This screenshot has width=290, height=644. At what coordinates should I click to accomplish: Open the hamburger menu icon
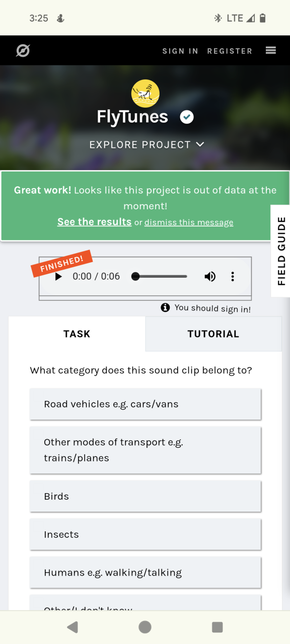(271, 50)
